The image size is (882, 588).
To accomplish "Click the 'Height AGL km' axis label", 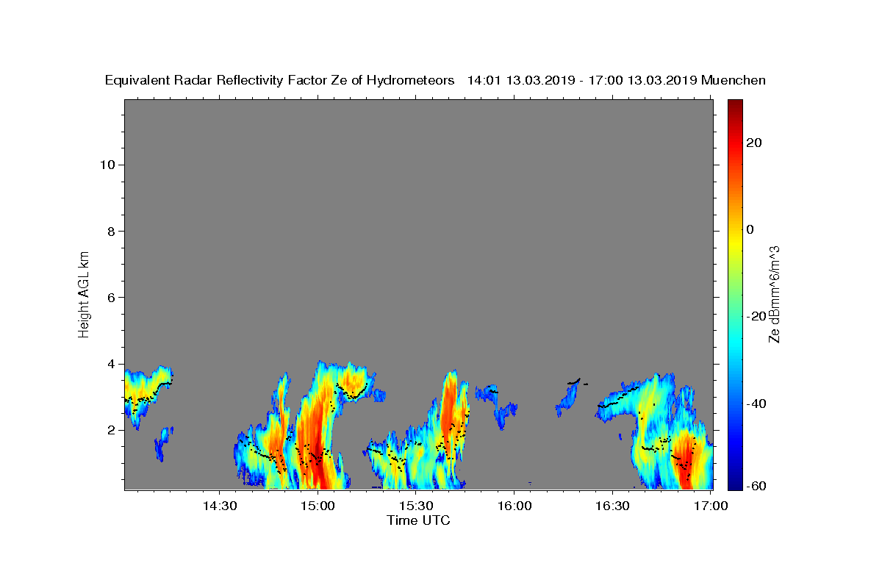I will [x=85, y=293].
